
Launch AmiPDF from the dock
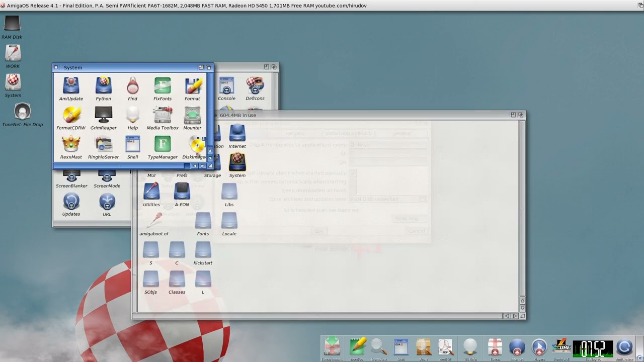(445, 348)
